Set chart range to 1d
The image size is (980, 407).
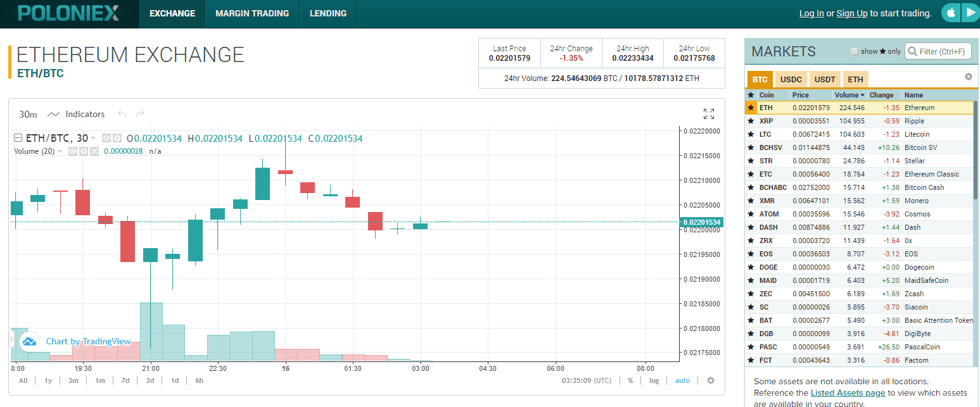(175, 380)
